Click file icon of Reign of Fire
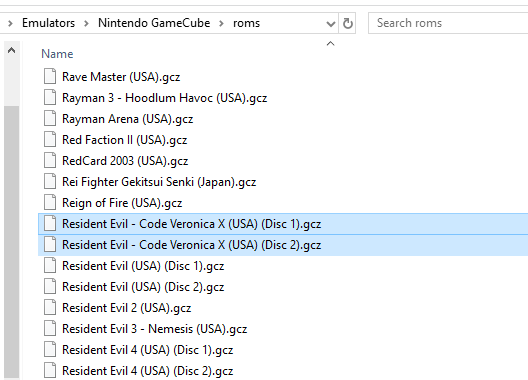This screenshot has height=380, width=528. click(x=50, y=202)
